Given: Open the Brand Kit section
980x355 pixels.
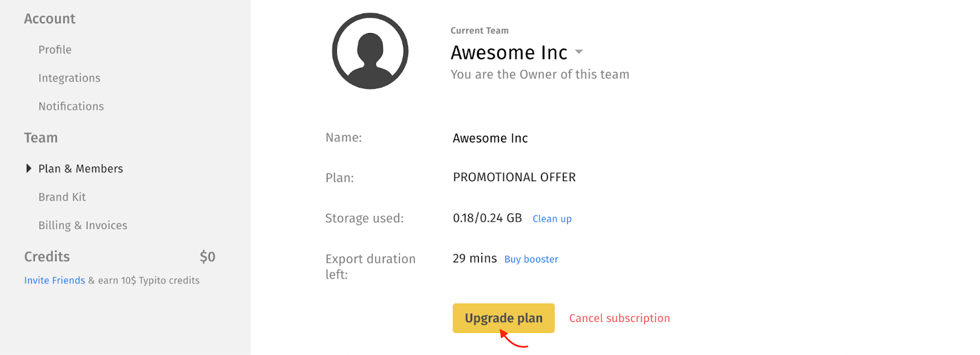Looking at the screenshot, I should click(x=62, y=197).
